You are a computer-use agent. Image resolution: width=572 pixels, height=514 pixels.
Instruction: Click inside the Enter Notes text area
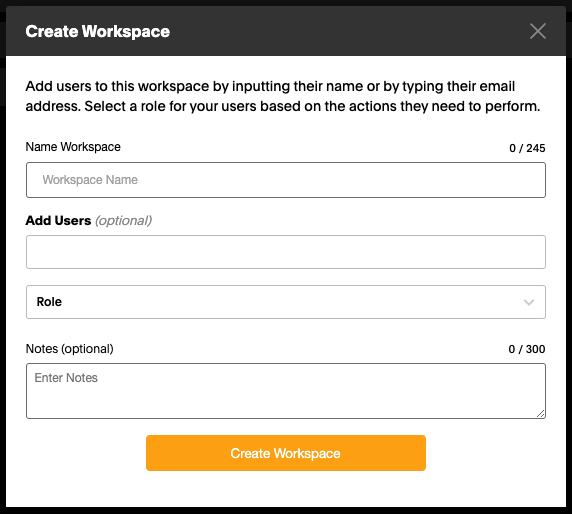[x=286, y=391]
